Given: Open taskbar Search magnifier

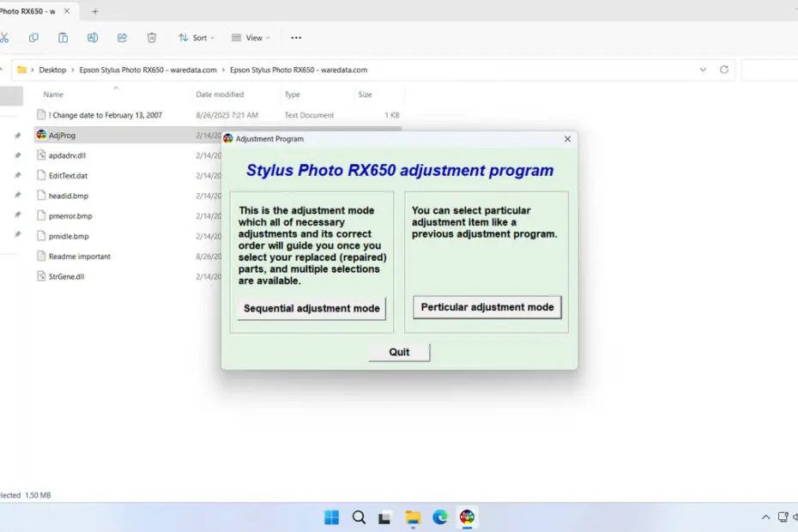Looking at the screenshot, I should (359, 517).
